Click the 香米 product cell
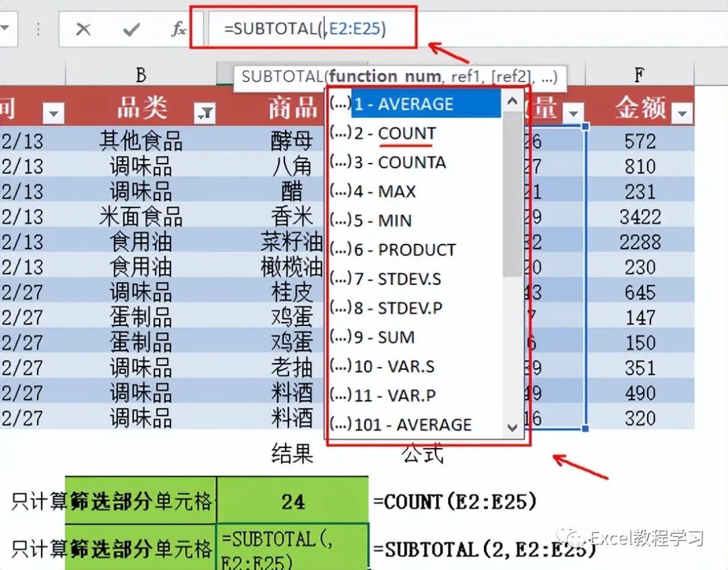Image resolution: width=728 pixels, height=570 pixels. 292,216
